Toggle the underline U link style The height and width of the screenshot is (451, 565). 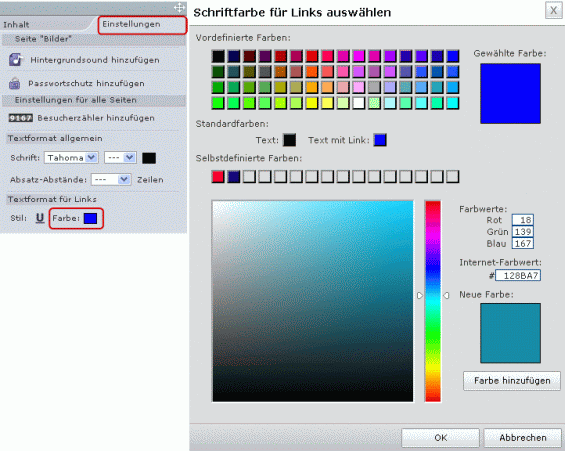click(40, 218)
